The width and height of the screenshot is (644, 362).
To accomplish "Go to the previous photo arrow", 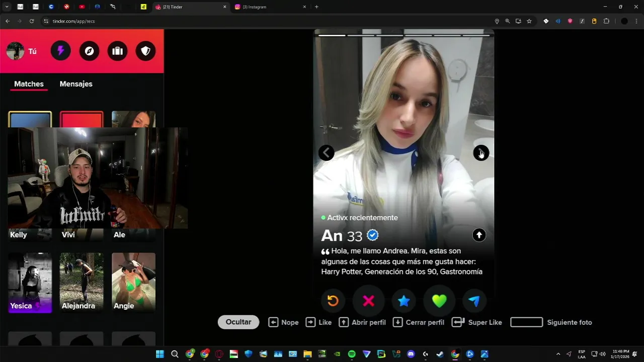I will tap(327, 153).
